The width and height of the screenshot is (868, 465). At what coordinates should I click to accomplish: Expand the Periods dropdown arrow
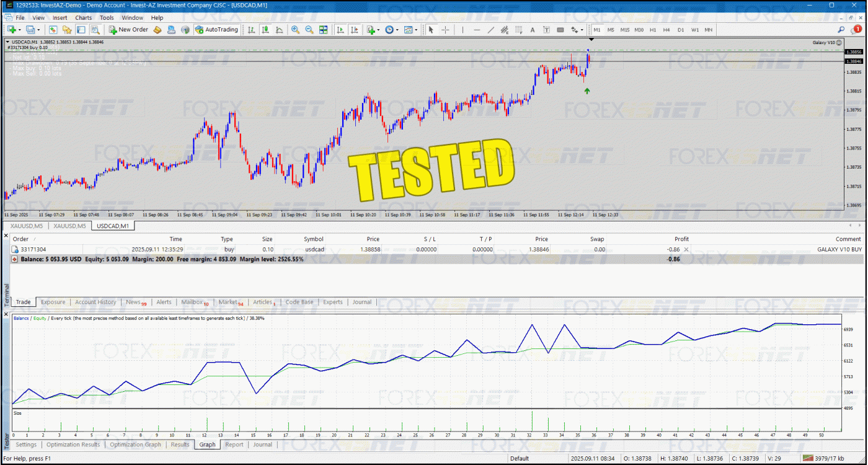397,29
